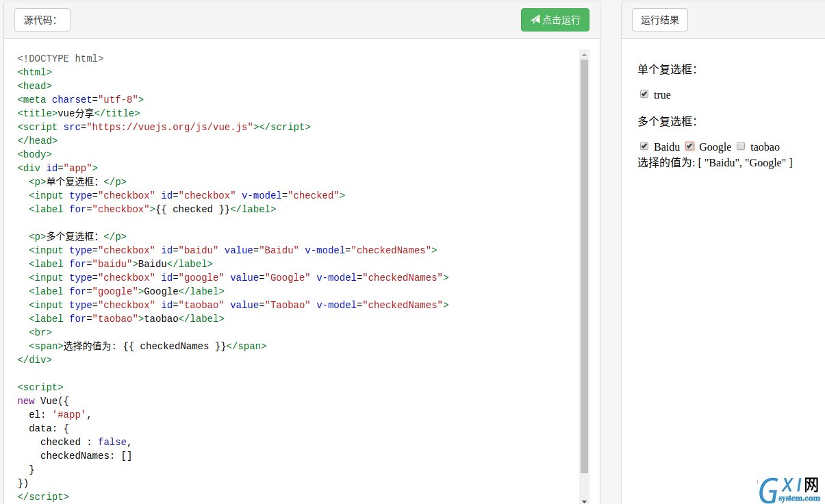Click the input id="taobao" code line
The image size is (825, 504).
[x=239, y=305]
